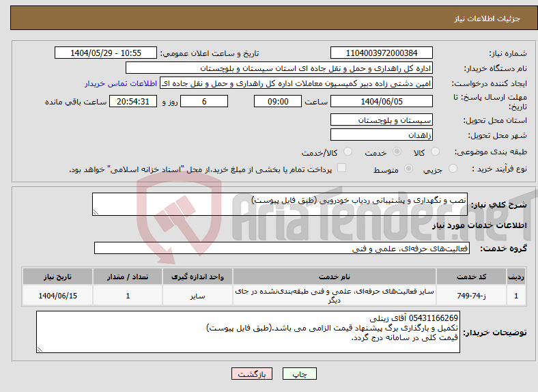Click the گروه خدمت field
The width and height of the screenshot is (538, 392).
click(x=282, y=248)
